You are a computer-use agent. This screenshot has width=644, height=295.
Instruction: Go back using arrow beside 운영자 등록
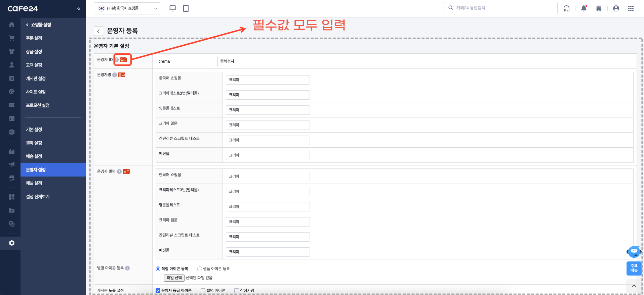pyautogui.click(x=98, y=31)
